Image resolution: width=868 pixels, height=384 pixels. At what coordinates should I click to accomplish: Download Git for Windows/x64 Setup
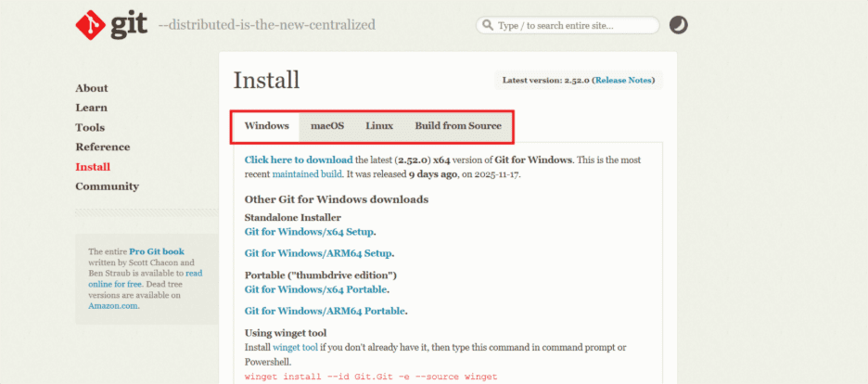tap(310, 231)
